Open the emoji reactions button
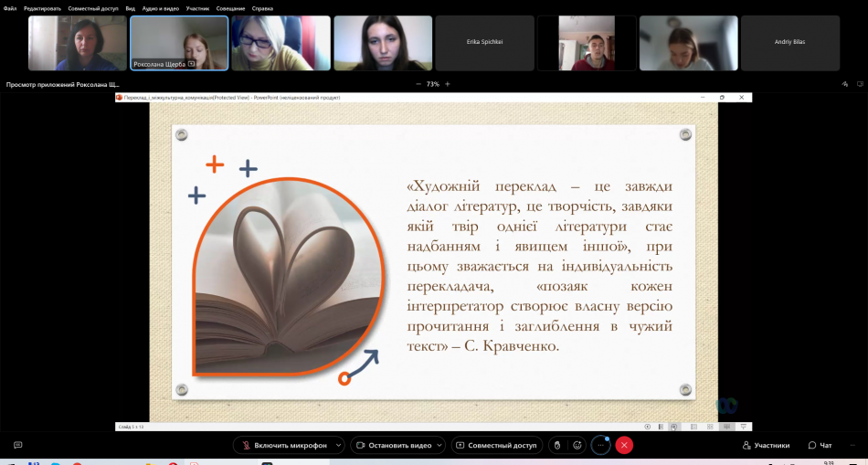Image resolution: width=868 pixels, height=465 pixels. point(577,445)
